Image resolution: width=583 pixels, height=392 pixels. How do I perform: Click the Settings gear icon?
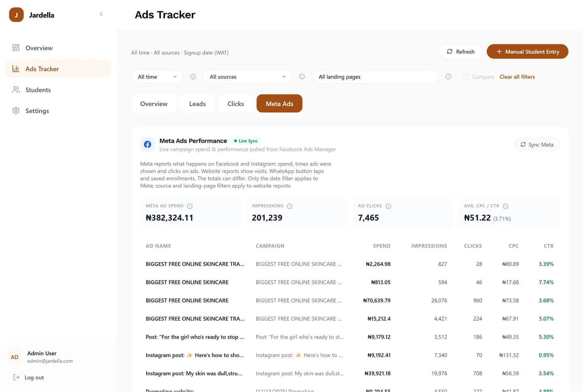pos(16,111)
